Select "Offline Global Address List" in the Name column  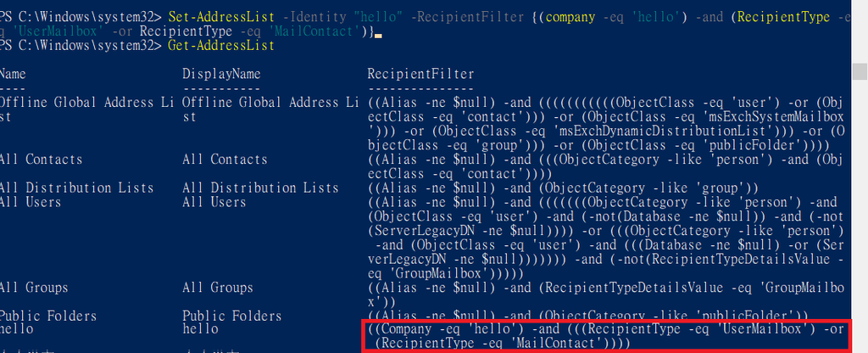tap(83, 103)
